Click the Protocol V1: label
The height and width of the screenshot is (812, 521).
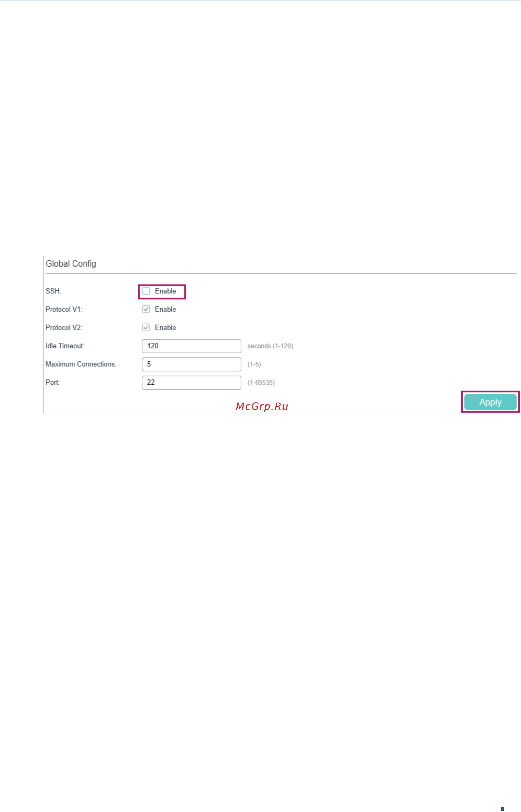click(x=64, y=309)
